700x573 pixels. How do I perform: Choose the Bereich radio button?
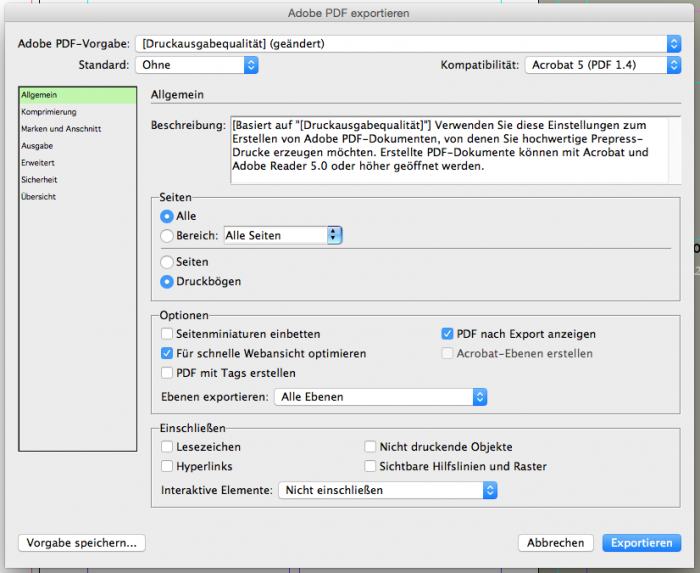click(167, 236)
